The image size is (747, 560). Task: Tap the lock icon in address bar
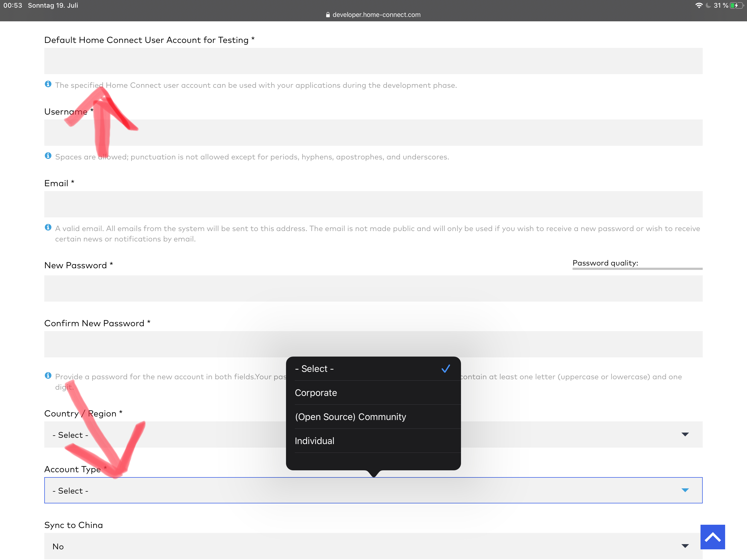pyautogui.click(x=328, y=15)
